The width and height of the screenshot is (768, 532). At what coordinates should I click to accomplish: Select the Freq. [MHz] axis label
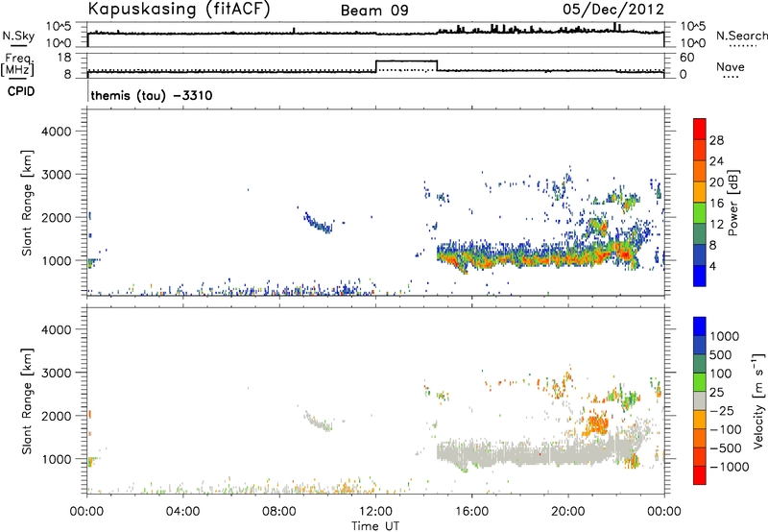(x=17, y=64)
